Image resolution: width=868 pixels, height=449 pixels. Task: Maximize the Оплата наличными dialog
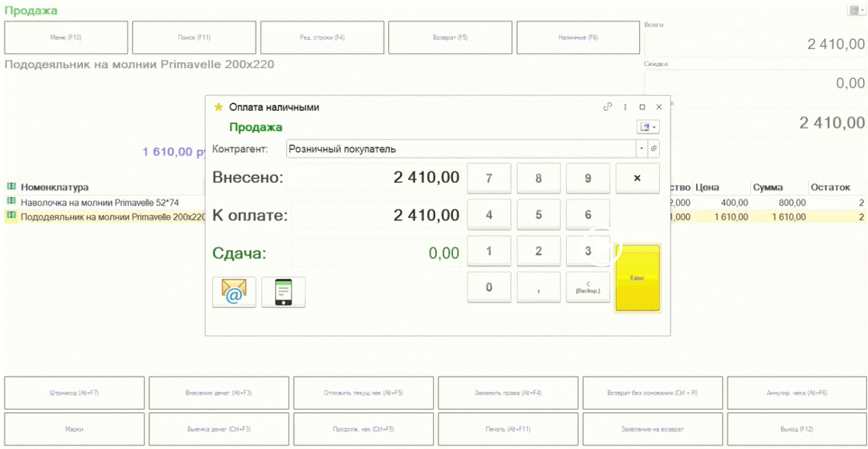click(642, 107)
